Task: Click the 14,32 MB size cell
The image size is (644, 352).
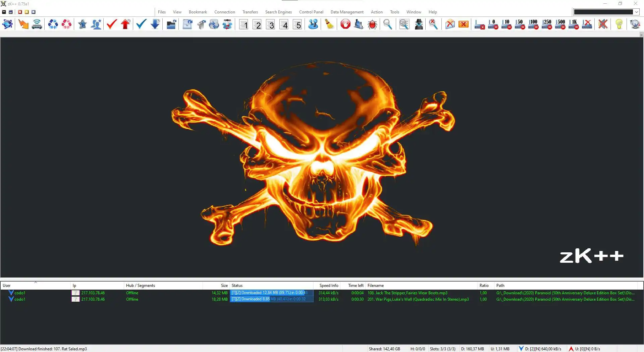Action: tap(219, 293)
